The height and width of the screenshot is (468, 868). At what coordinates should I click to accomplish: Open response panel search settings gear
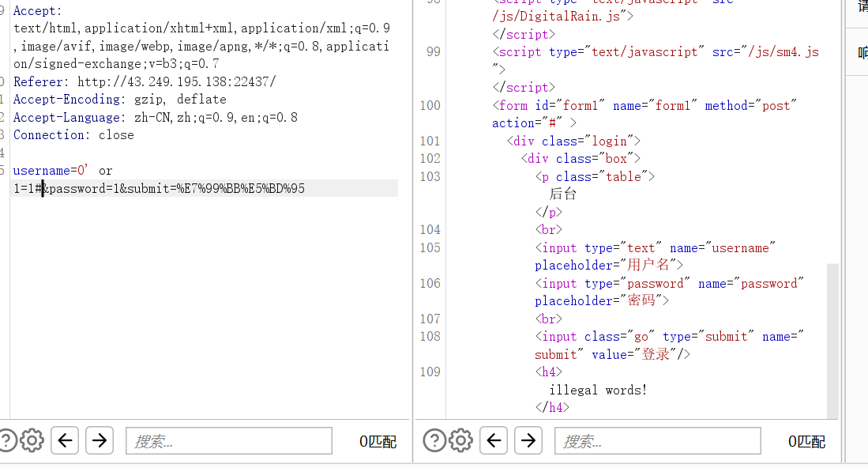point(460,440)
